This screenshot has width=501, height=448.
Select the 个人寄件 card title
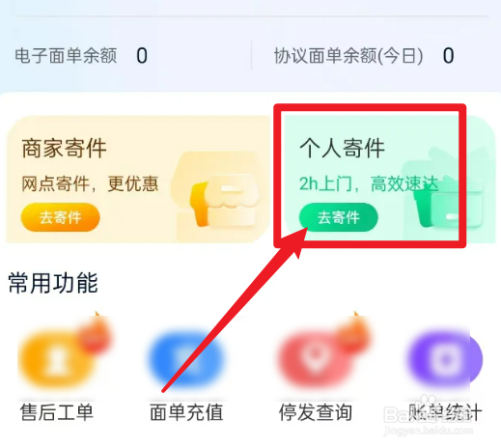(x=343, y=149)
